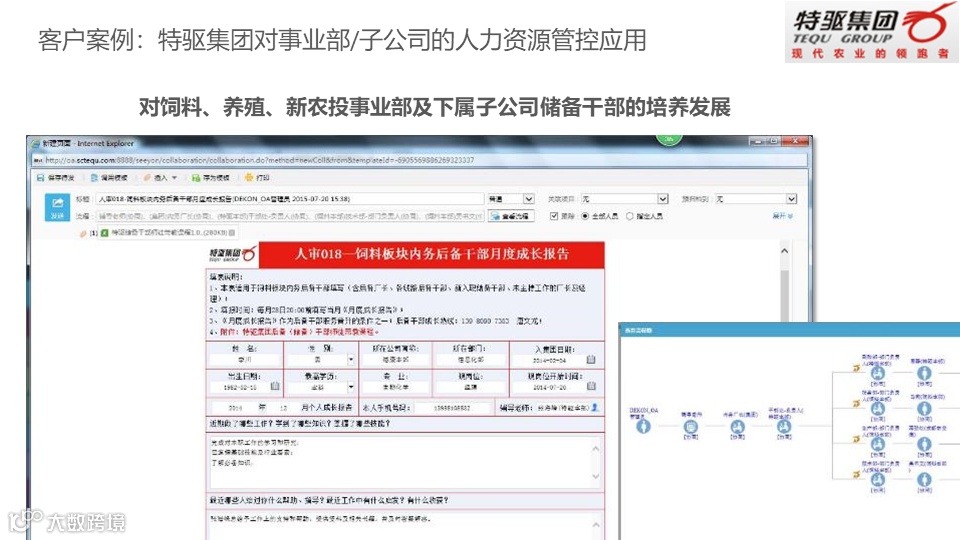Click the orange branch-condition icon on third branch
The height and width of the screenshot is (540, 960).
click(856, 440)
